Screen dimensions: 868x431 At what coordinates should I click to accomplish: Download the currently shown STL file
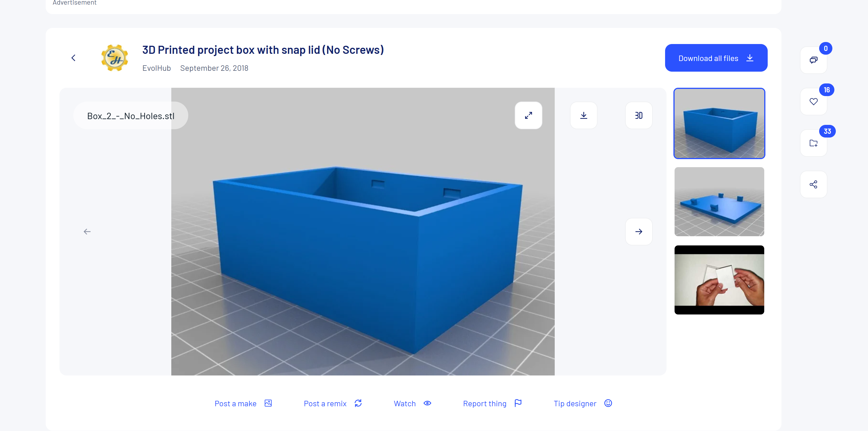coord(584,115)
